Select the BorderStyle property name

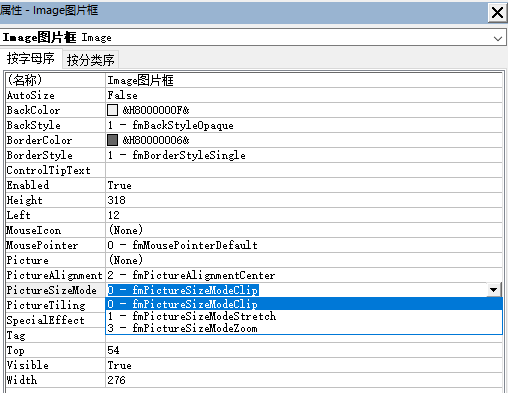[x=55, y=155]
